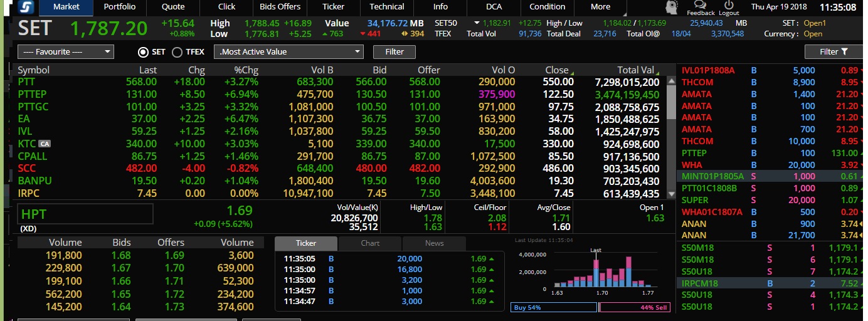This screenshot has height=321, width=868.
Task: Select the EA symbol
Action: coord(24,119)
